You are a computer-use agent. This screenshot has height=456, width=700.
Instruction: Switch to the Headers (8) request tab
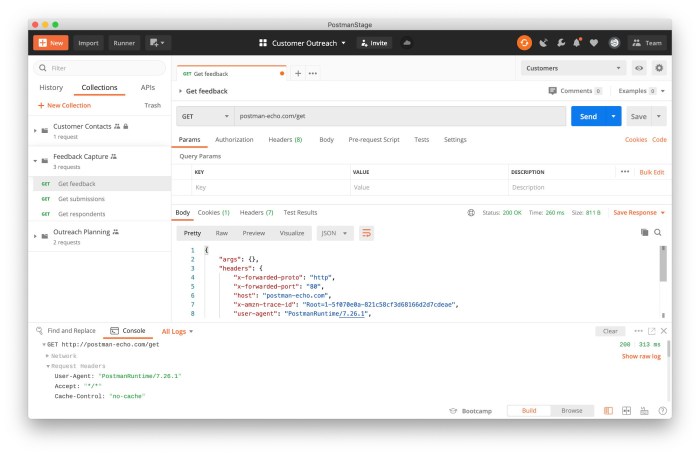pyautogui.click(x=285, y=139)
